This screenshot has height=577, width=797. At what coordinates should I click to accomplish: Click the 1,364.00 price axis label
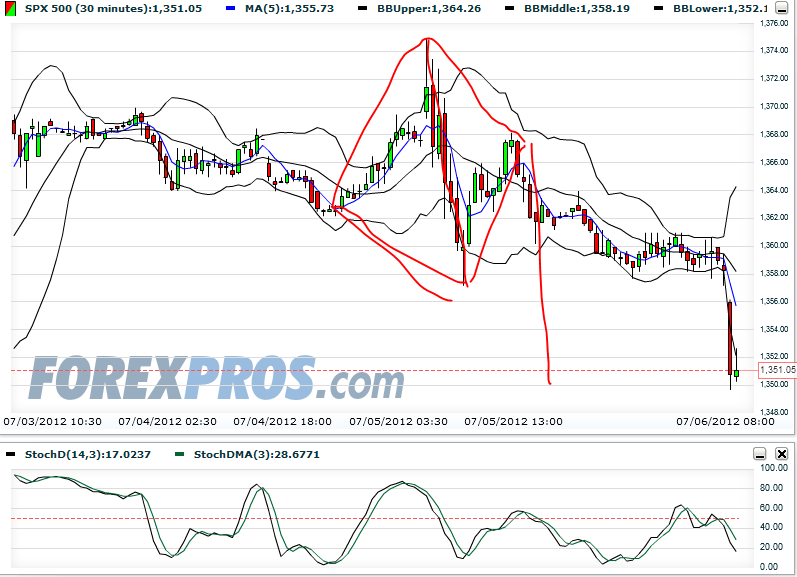click(774, 190)
